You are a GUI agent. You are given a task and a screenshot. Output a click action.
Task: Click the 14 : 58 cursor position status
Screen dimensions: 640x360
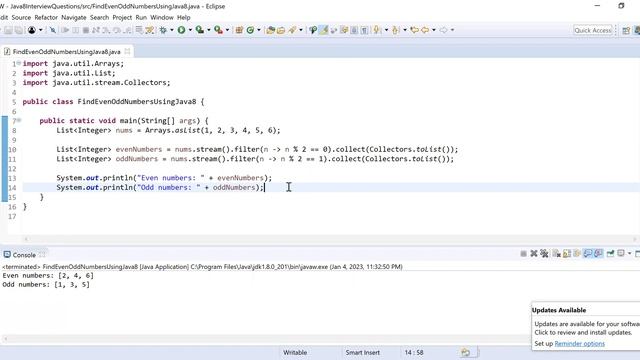pos(414,352)
